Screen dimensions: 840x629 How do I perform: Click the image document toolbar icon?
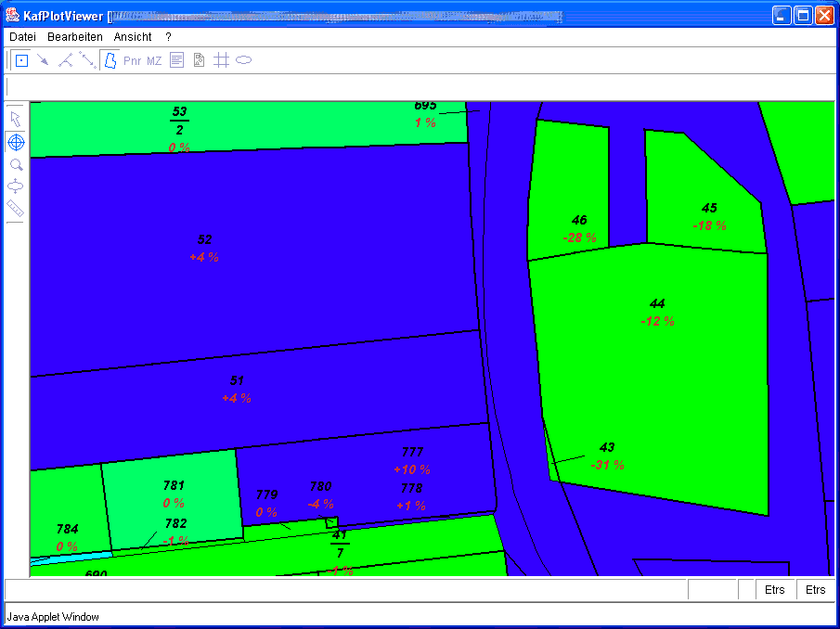[199, 61]
